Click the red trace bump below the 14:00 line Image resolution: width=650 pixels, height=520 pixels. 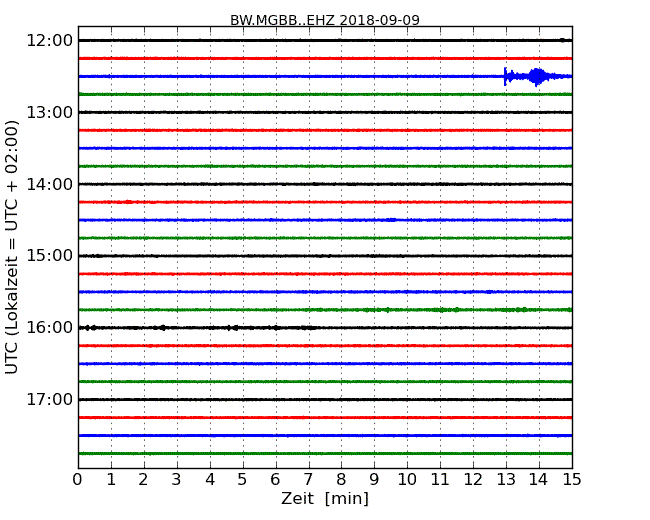129,202
